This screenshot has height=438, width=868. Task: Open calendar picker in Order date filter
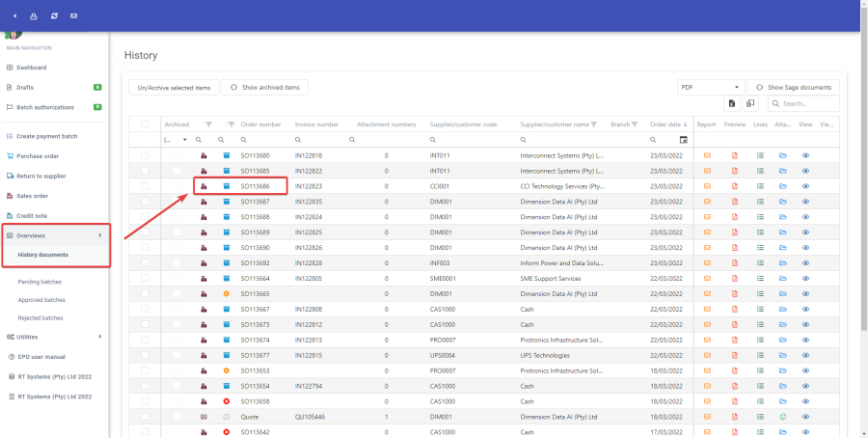684,140
